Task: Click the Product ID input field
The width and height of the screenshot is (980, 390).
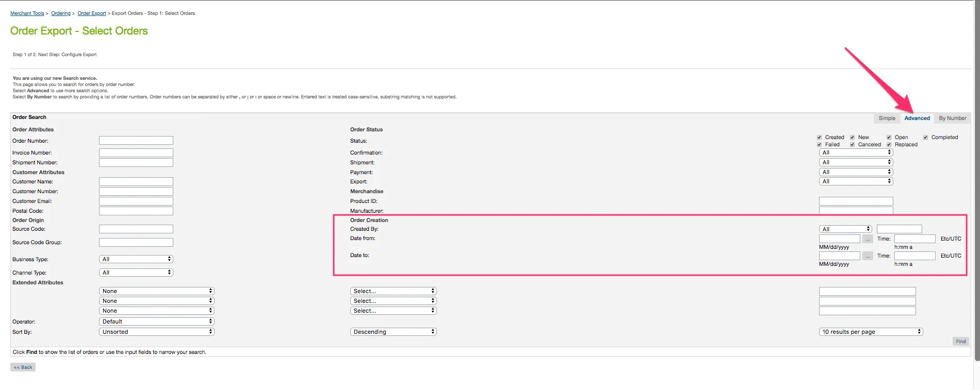Action: (x=856, y=201)
